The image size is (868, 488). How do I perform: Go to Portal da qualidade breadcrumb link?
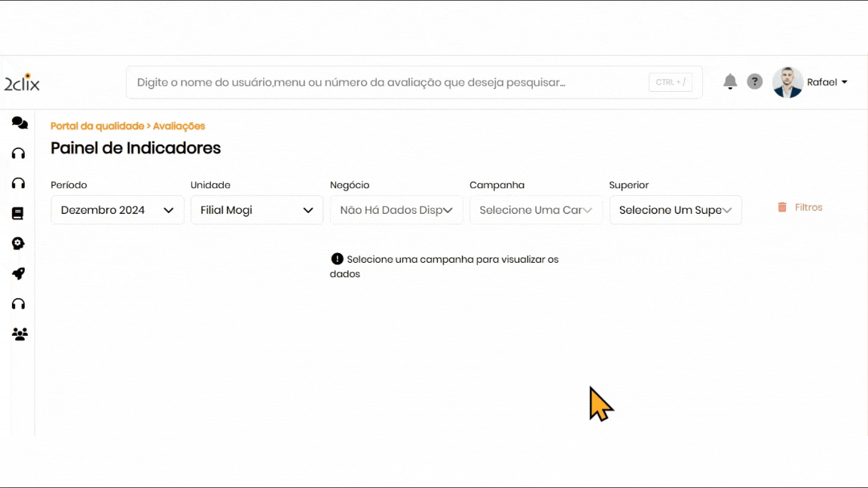[96, 127]
